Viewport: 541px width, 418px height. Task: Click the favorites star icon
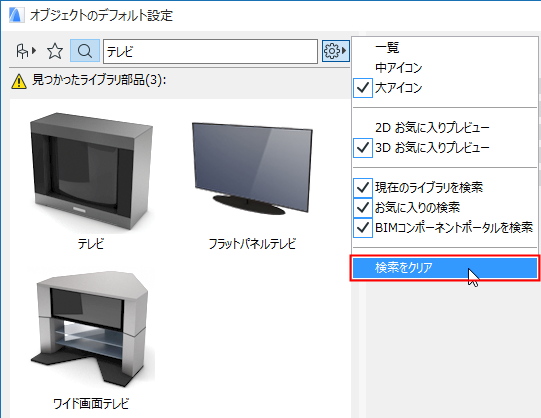[55, 51]
